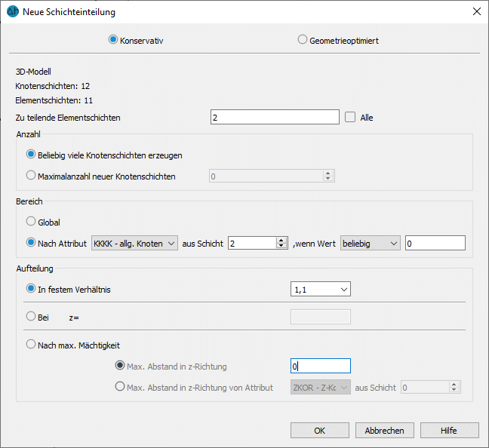Screen dimensions: 489x448
Task: Close the Neue Schichteinteilung dialog
Action: click(x=476, y=12)
